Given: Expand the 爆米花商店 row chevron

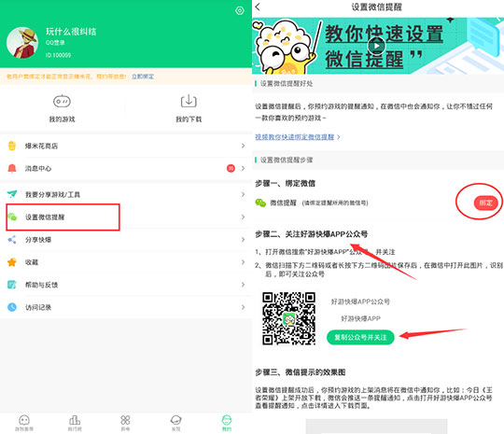Looking at the screenshot, I should [x=243, y=146].
